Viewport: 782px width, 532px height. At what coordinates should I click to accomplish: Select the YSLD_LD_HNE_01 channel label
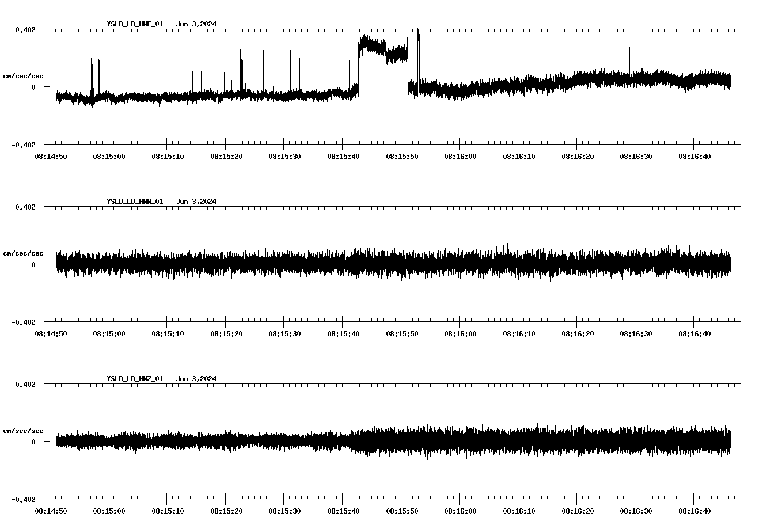tap(134, 24)
